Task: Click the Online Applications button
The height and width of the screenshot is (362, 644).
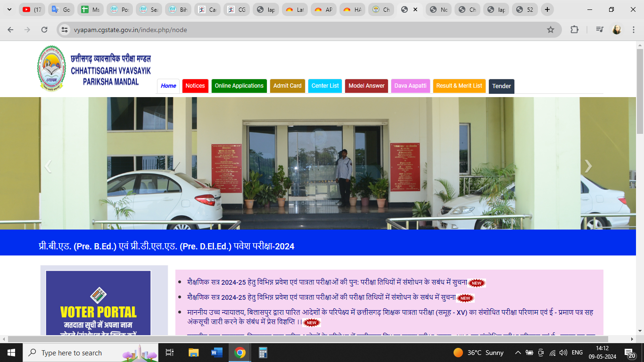Action: pyautogui.click(x=239, y=86)
